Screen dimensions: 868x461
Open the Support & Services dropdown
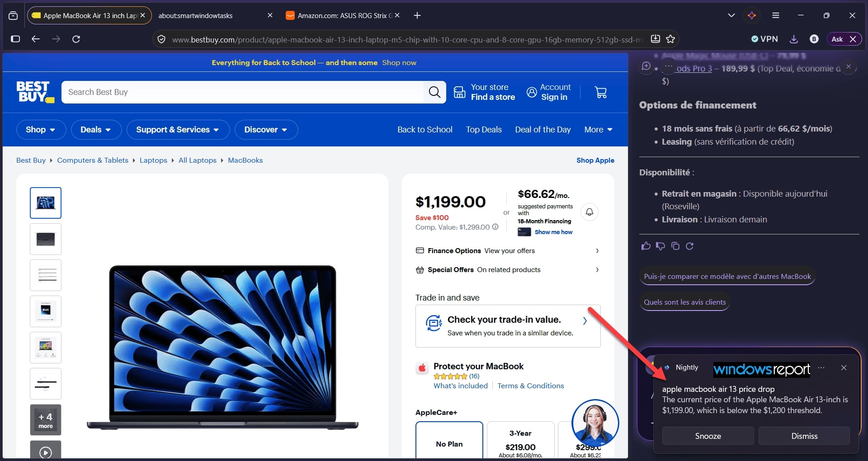[178, 130]
